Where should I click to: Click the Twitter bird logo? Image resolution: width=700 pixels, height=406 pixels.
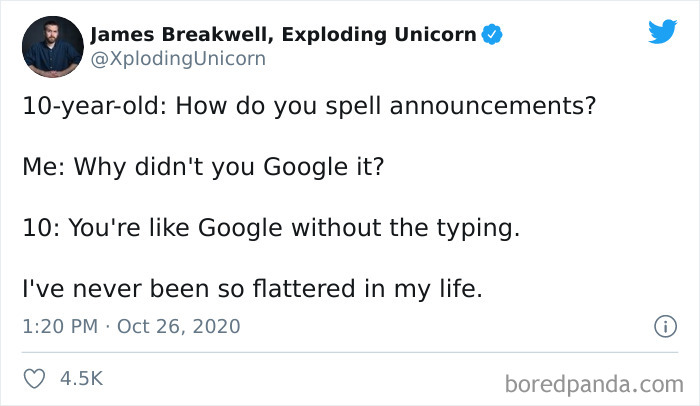[662, 30]
